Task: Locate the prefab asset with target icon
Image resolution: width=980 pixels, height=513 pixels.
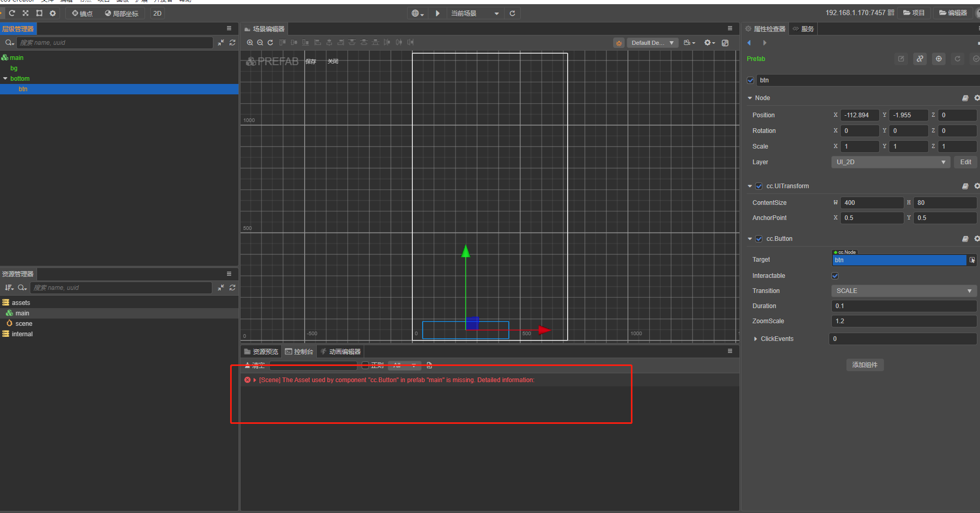Action: (939, 59)
